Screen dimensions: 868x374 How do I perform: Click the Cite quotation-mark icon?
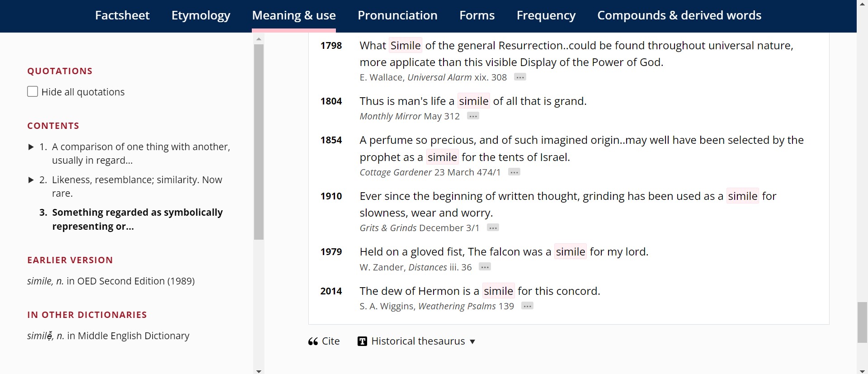313,341
